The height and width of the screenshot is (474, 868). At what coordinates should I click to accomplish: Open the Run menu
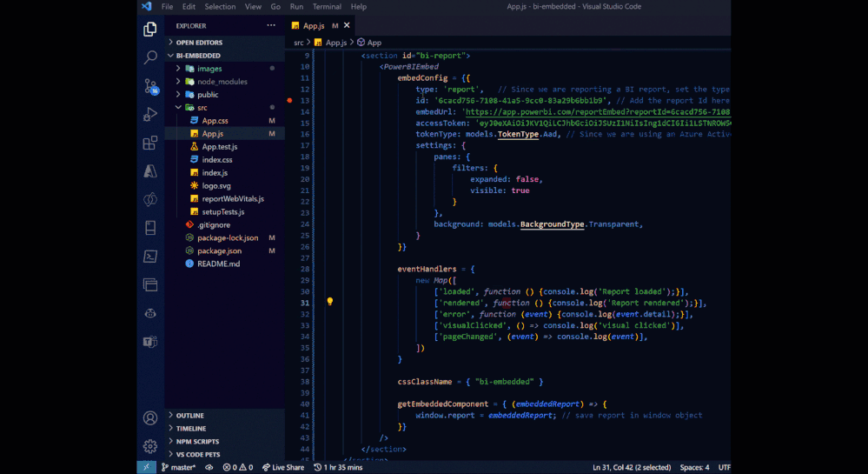[x=296, y=7]
